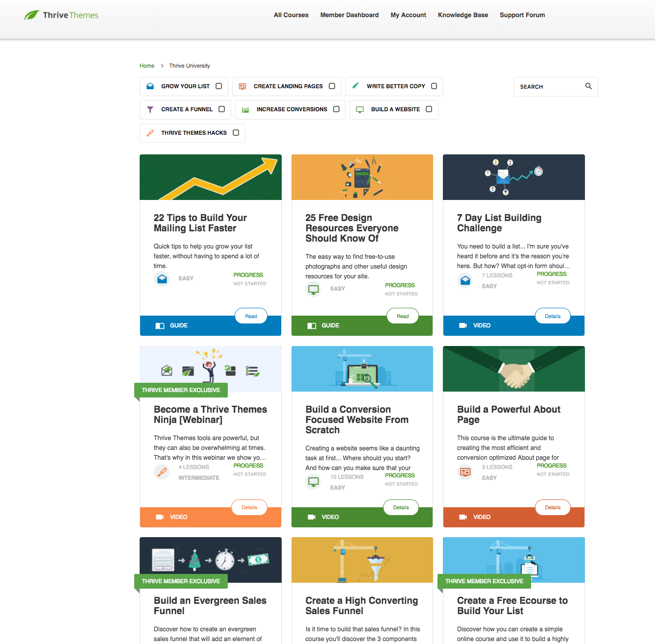Toggle the Increase Conversions filter checkbox
Viewport: 655px width, 644px height.
[x=337, y=109]
